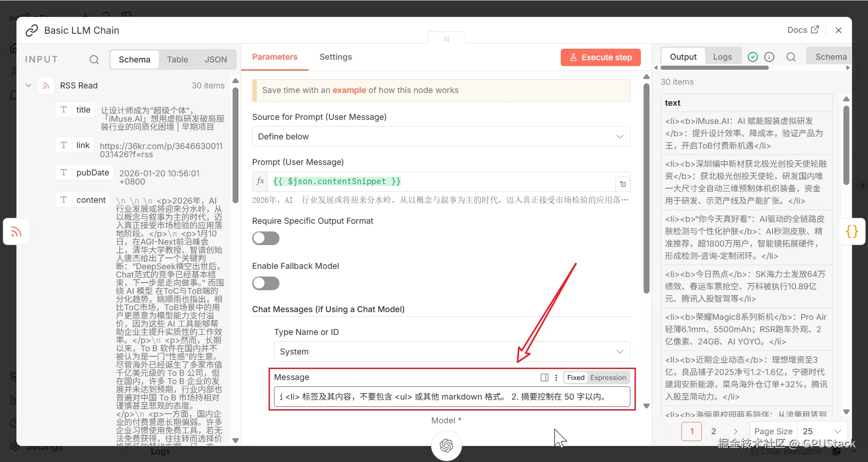Click the title field type icon
Screen dimensions: 868x462
[x=64, y=110]
